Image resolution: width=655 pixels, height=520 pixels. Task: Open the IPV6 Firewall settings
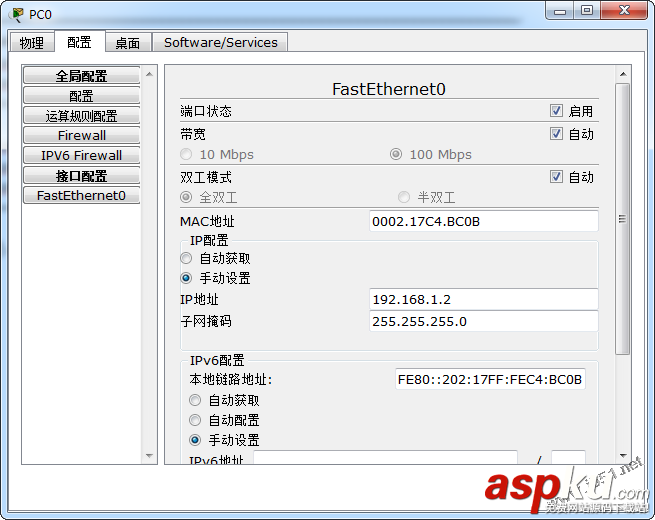click(81, 155)
